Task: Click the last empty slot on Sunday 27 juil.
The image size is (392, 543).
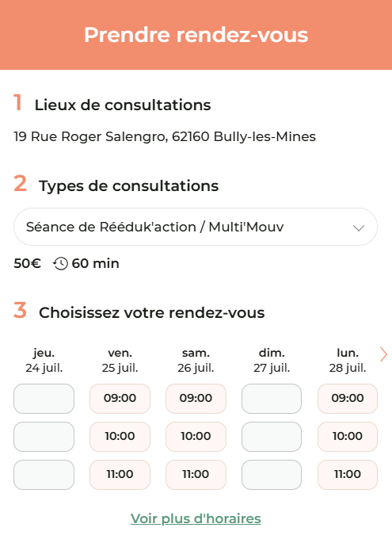Action: click(272, 475)
